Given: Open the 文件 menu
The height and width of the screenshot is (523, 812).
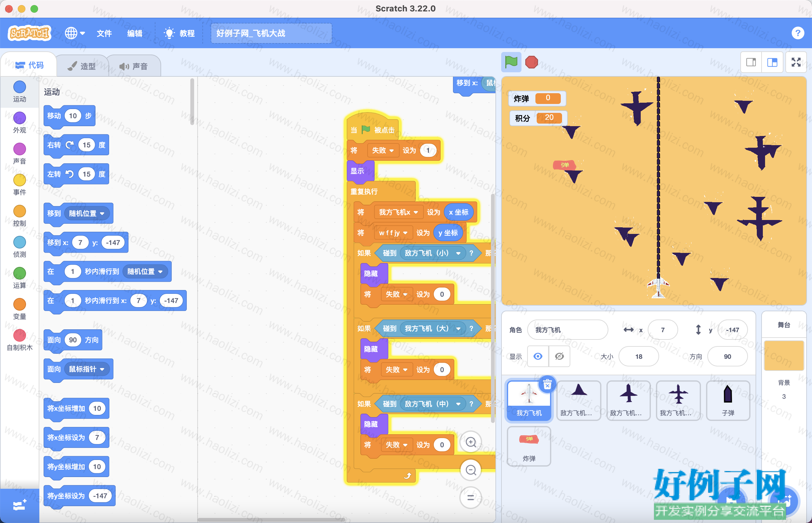Looking at the screenshot, I should [x=104, y=33].
